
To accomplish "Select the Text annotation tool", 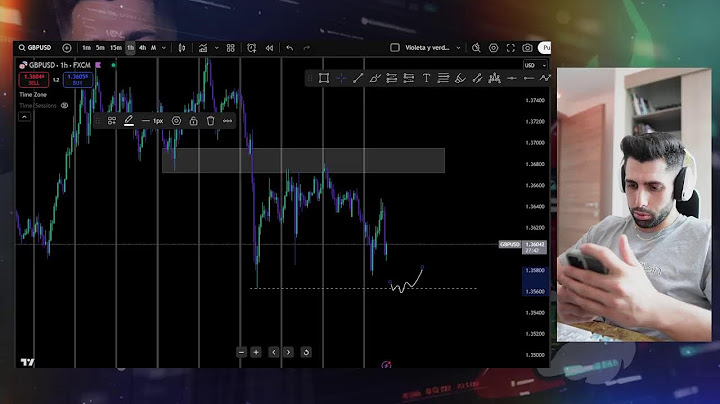I will pyautogui.click(x=426, y=79).
